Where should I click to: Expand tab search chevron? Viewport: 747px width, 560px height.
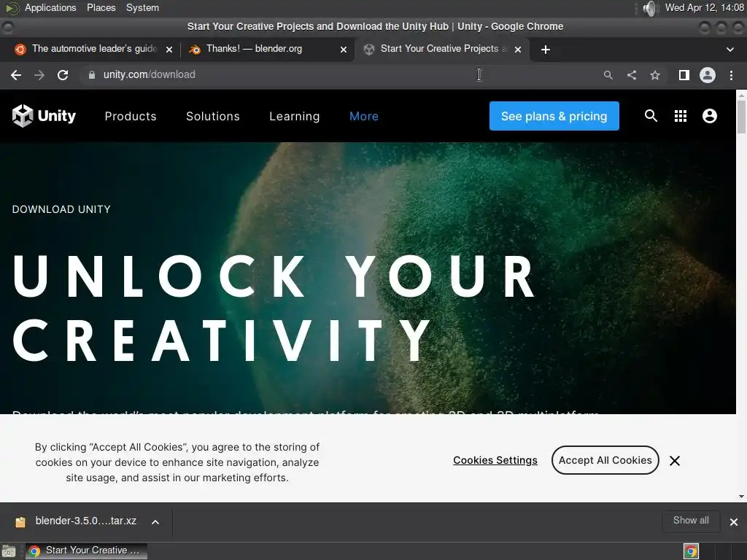(x=729, y=50)
